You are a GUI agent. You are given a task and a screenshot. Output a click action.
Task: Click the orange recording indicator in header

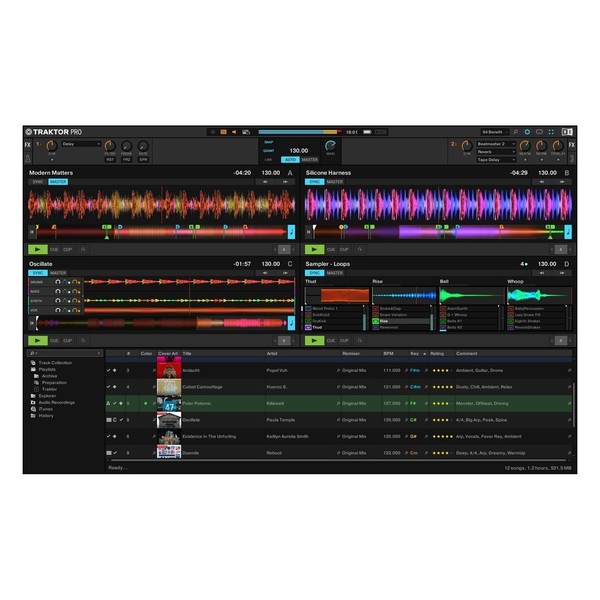223,132
